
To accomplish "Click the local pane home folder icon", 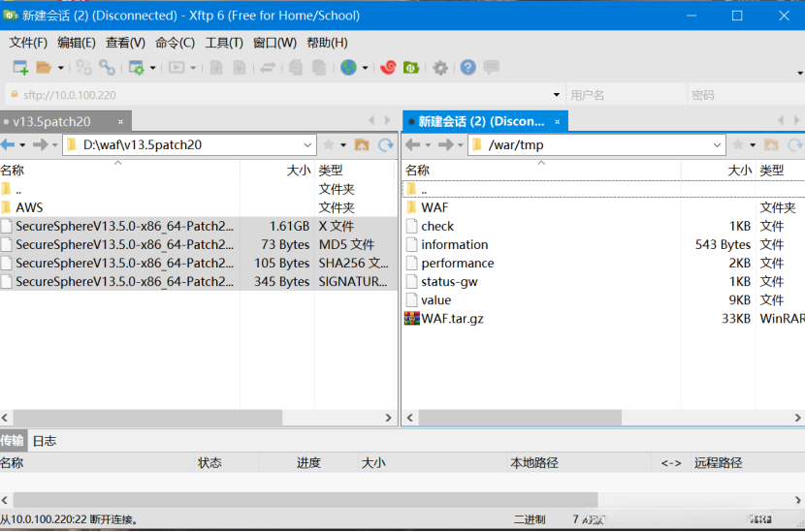I will coord(362,145).
